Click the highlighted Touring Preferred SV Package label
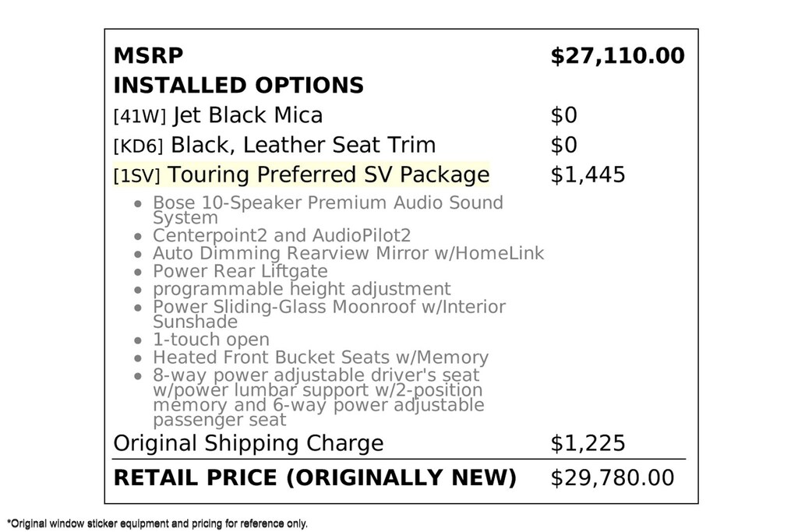Image resolution: width=798 pixels, height=532 pixels. click(x=302, y=175)
